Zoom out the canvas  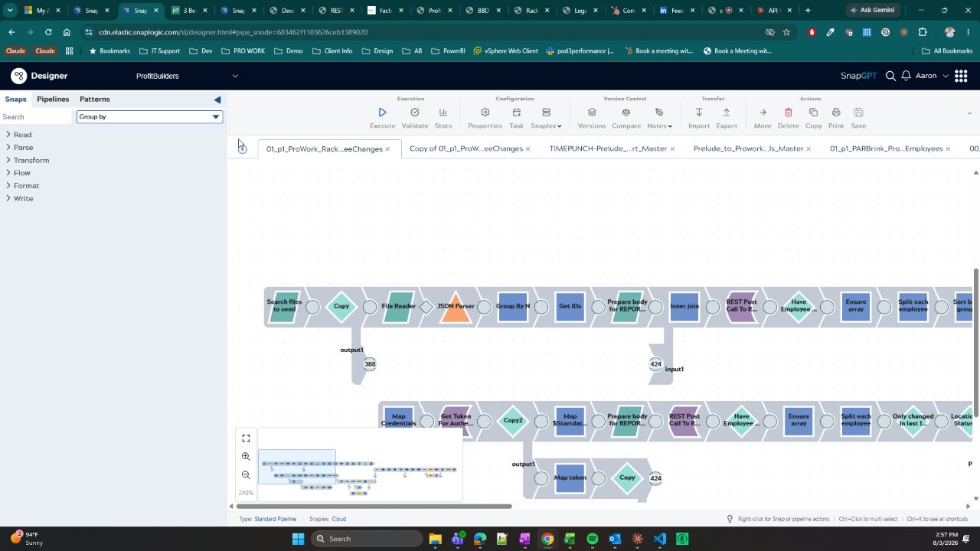click(246, 474)
